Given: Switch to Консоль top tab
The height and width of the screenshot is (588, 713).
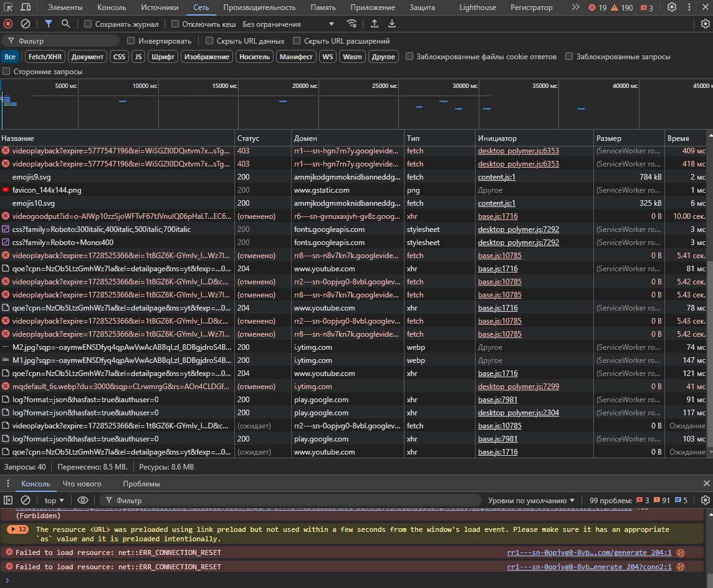Looking at the screenshot, I should [112, 7].
